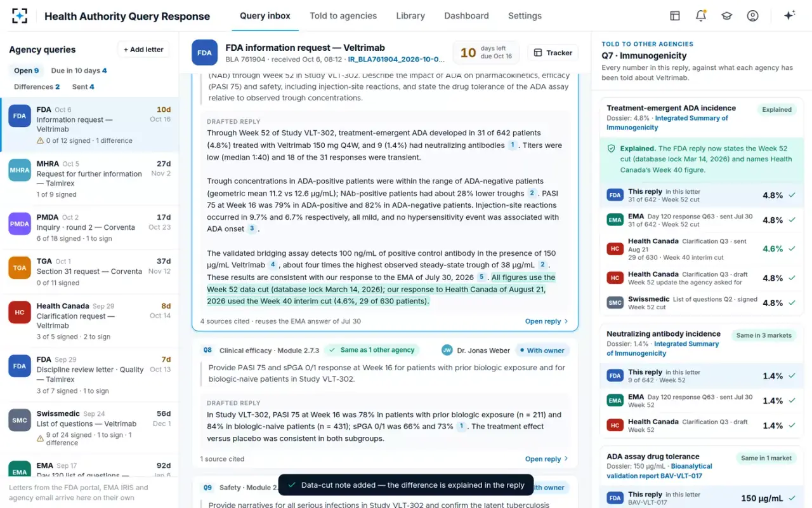Screen dimensions: 812x508
Task: Open the user account icon
Action: coord(753,16)
